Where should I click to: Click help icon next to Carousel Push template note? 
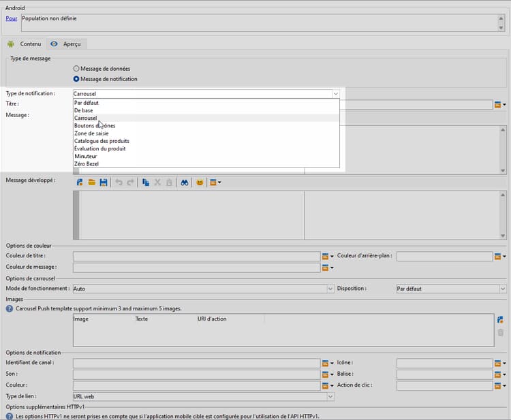10,308
